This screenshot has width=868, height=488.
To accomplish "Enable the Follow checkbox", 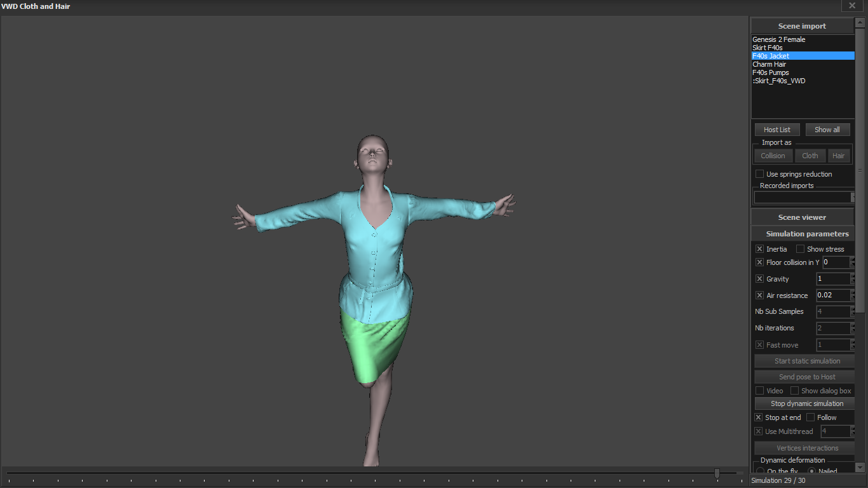I will click(810, 417).
